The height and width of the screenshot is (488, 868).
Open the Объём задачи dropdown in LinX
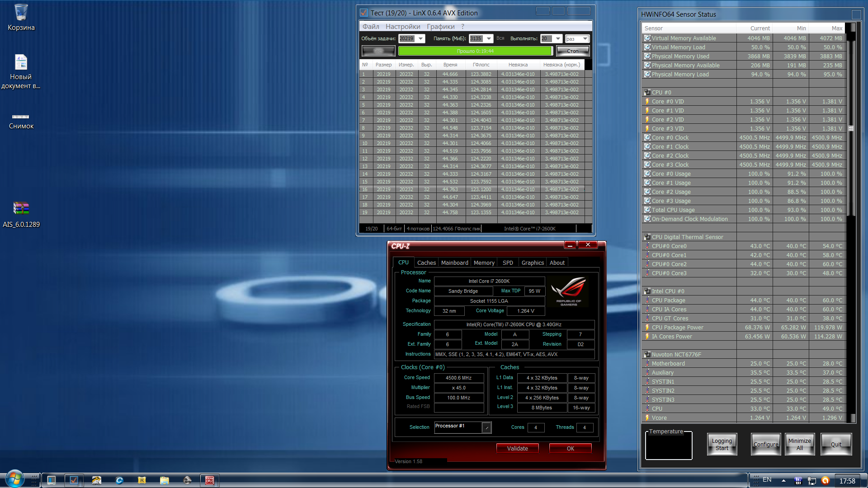(x=421, y=39)
